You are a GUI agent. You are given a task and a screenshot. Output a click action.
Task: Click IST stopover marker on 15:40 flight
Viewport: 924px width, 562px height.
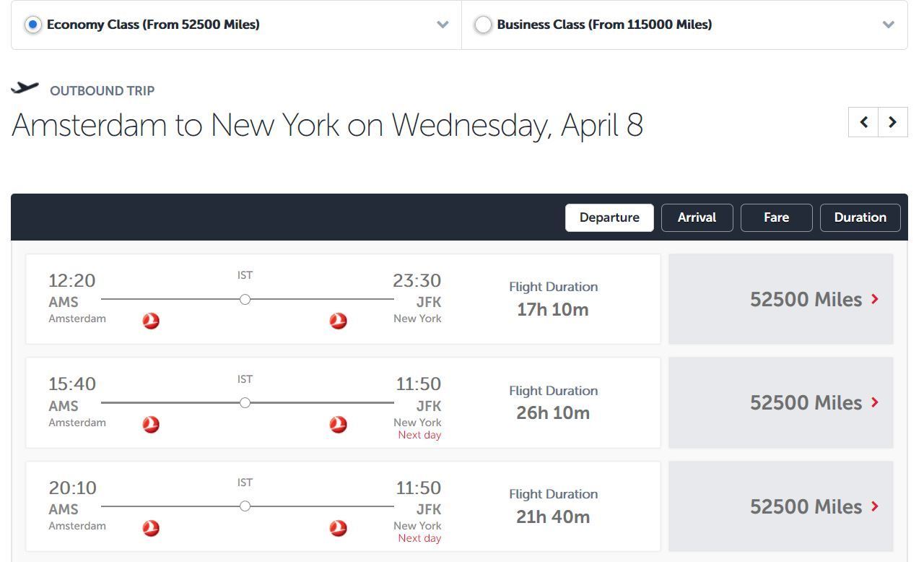click(x=245, y=402)
